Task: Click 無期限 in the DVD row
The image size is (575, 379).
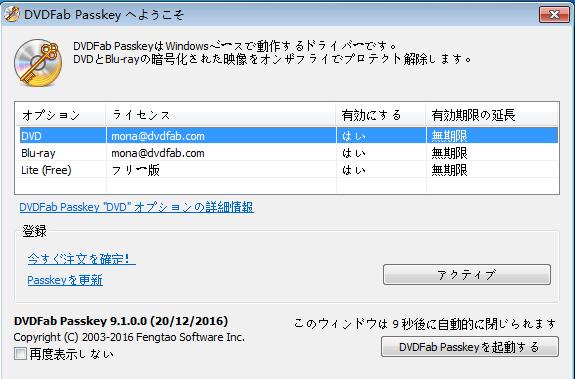Action: pyautogui.click(x=450, y=136)
